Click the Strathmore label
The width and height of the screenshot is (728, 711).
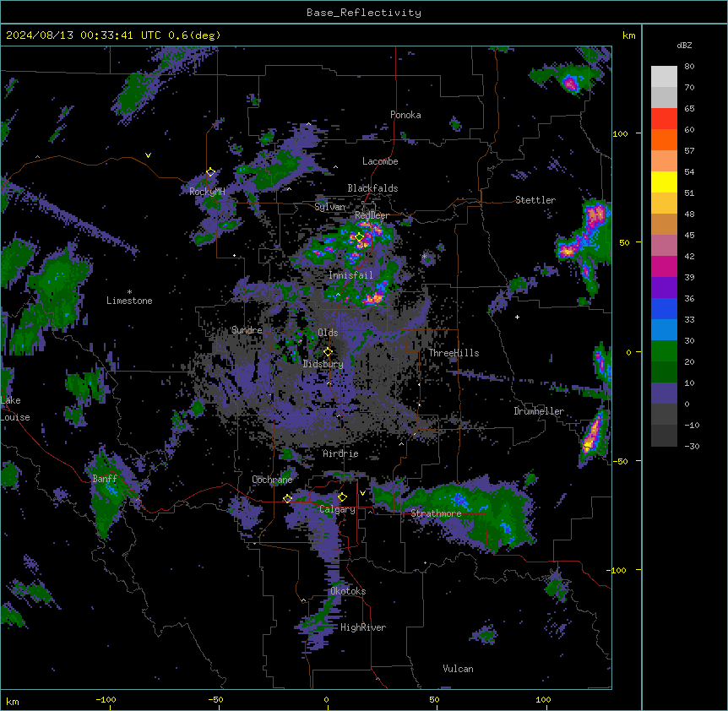coord(436,513)
